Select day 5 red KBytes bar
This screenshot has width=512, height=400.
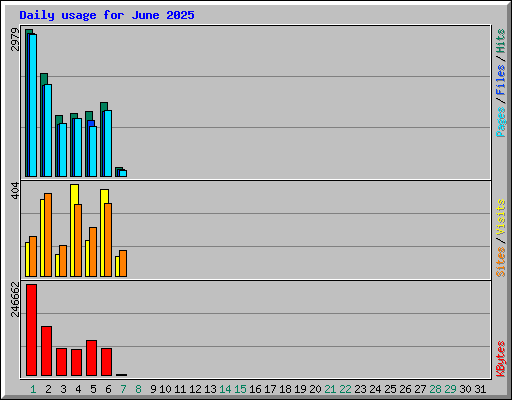[x=91, y=358]
